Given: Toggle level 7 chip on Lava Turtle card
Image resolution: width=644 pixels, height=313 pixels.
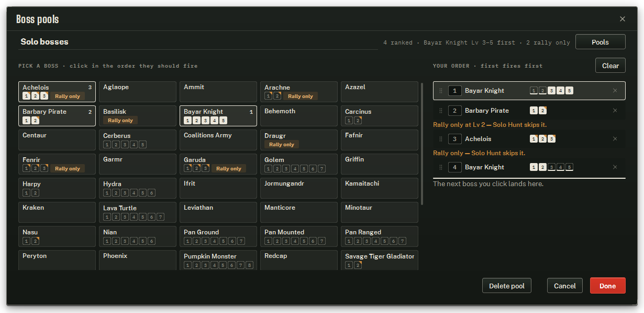Looking at the screenshot, I should pyautogui.click(x=161, y=217).
